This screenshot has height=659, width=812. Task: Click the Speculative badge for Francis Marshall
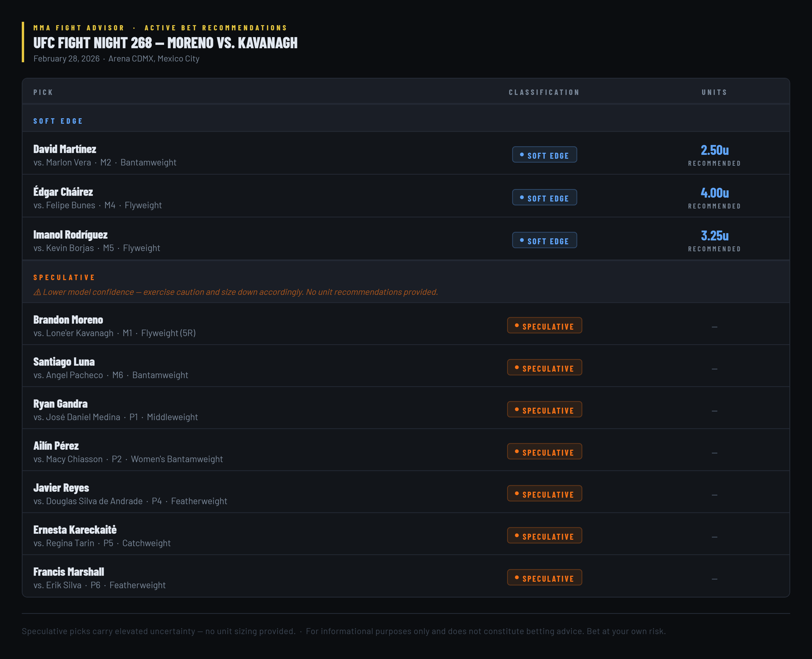[544, 578]
